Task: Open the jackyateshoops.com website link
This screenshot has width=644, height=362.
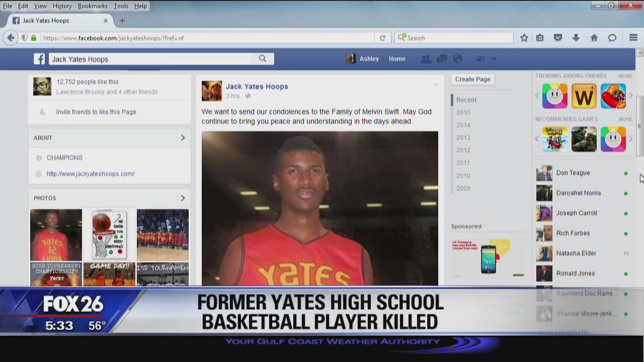Action: coord(91,173)
